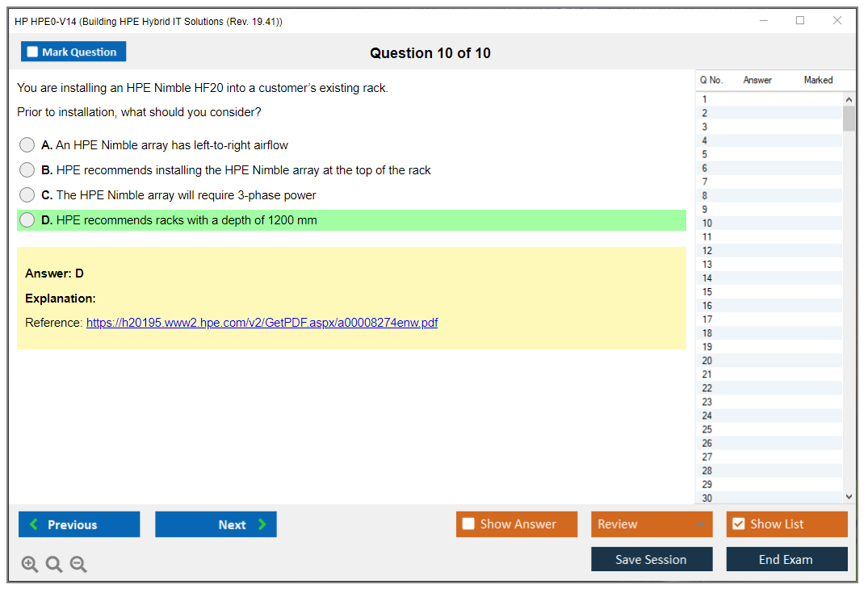
Task: Click the reset zoom magnifier icon
Action: [x=54, y=565]
